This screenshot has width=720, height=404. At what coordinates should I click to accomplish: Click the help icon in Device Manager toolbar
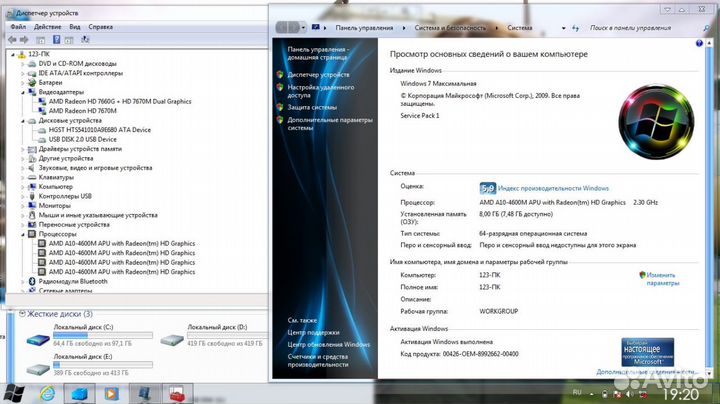tap(56, 39)
